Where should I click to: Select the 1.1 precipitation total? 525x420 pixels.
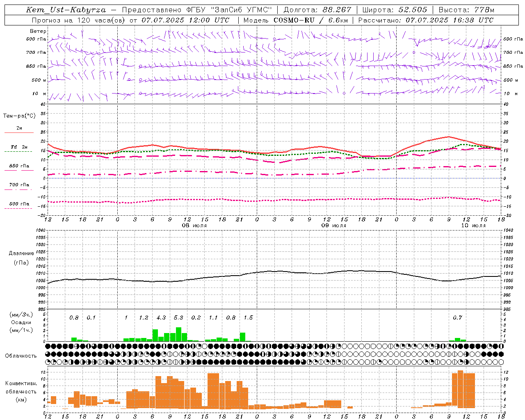(213, 318)
